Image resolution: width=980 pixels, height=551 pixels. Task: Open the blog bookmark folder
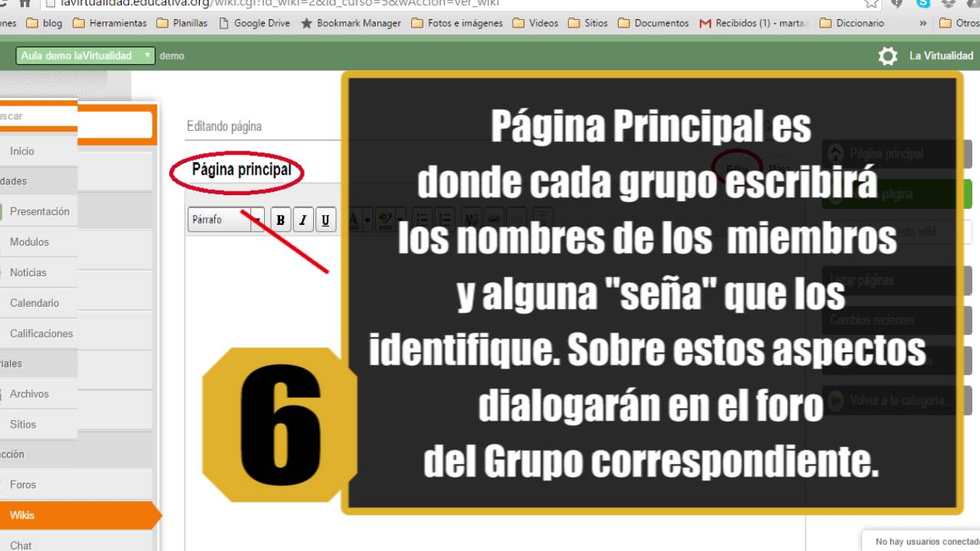point(44,23)
